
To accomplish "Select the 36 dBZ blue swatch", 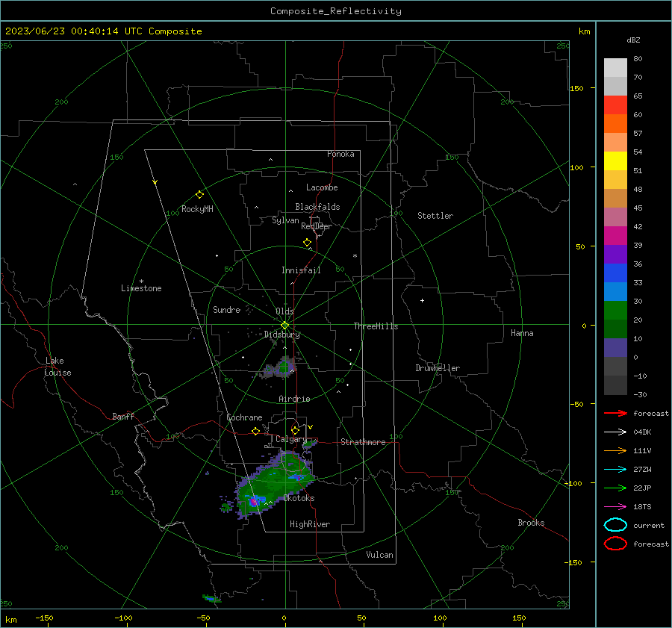I will (x=615, y=273).
